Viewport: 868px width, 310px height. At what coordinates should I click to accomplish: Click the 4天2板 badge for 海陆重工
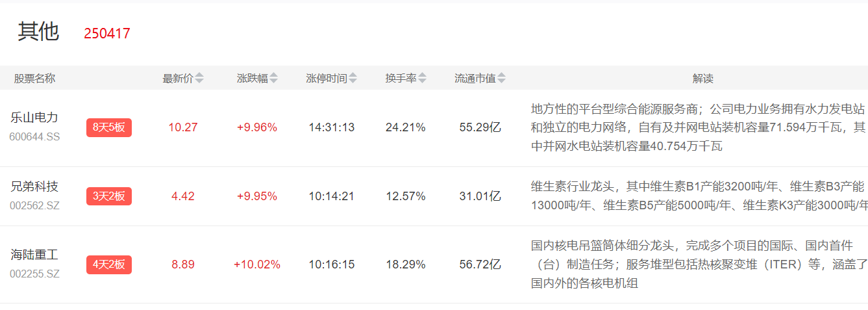pyautogui.click(x=109, y=265)
